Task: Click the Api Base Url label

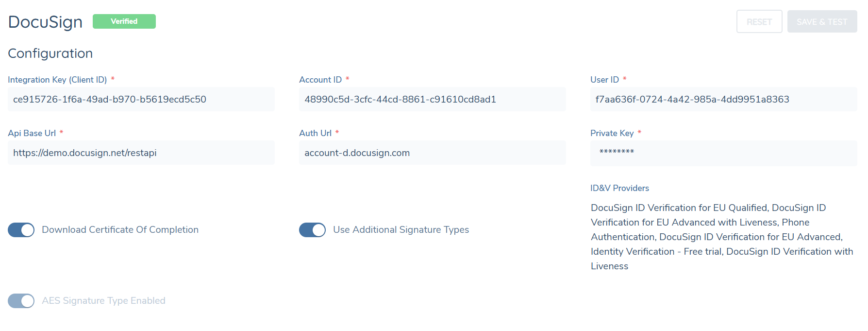Action: [x=32, y=133]
